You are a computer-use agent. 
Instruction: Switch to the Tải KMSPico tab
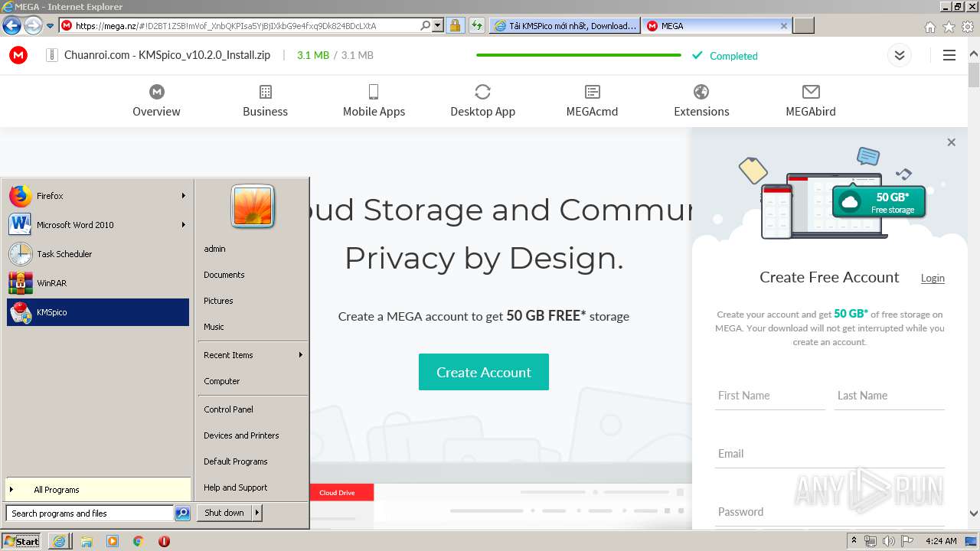565,25
